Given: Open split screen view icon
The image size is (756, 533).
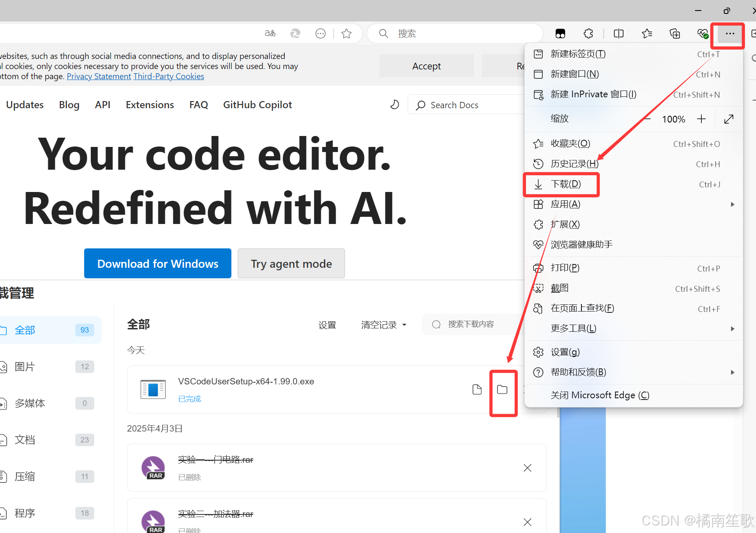Looking at the screenshot, I should click(x=618, y=34).
